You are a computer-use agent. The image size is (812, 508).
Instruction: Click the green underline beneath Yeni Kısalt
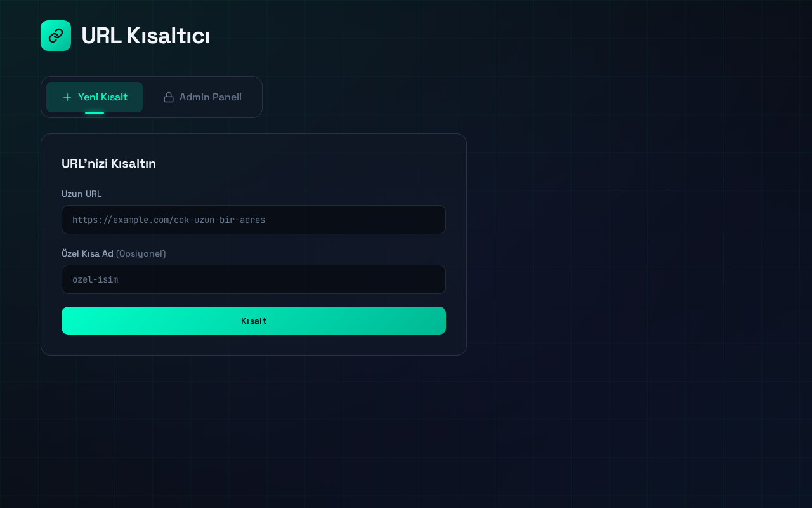click(x=95, y=113)
